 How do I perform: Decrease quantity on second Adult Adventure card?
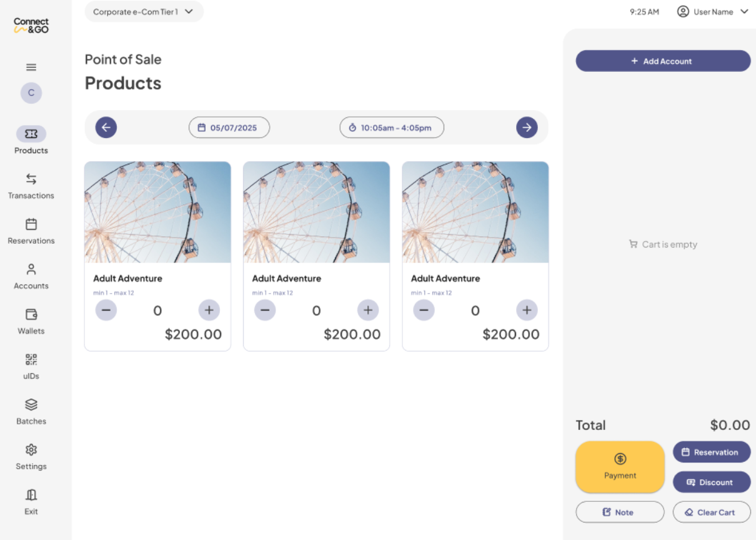coord(265,310)
